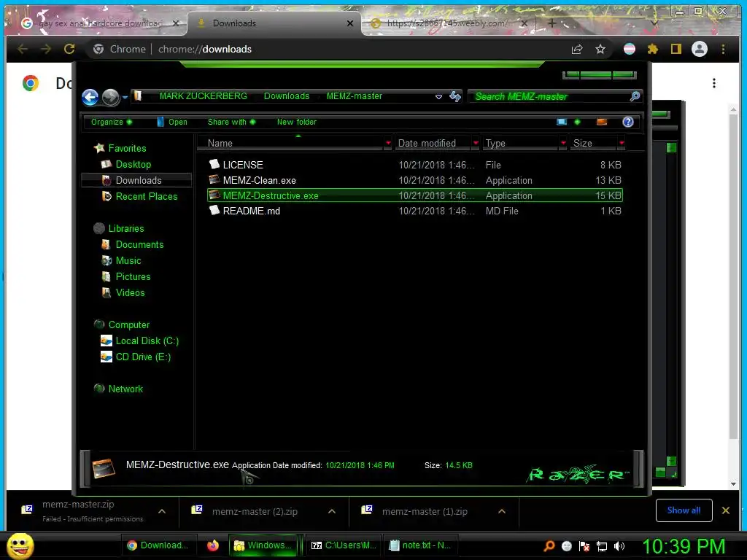Viewport: 747px width, 560px height.
Task: Toggle the preview pane icon in Explorer toolbar
Action: click(602, 122)
